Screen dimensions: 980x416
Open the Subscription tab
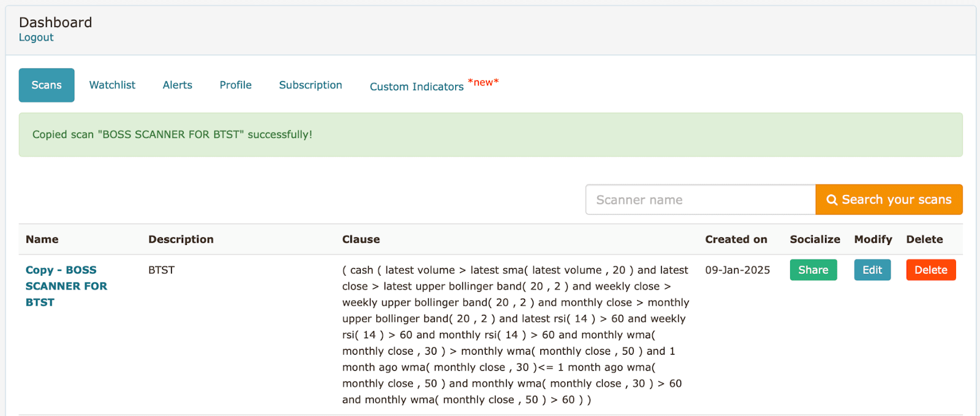click(x=311, y=85)
